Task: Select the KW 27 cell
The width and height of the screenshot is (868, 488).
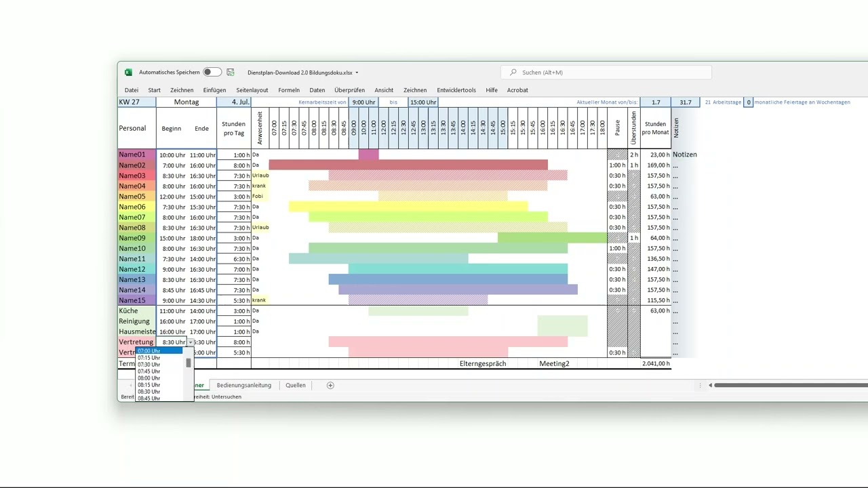Action: (136, 102)
